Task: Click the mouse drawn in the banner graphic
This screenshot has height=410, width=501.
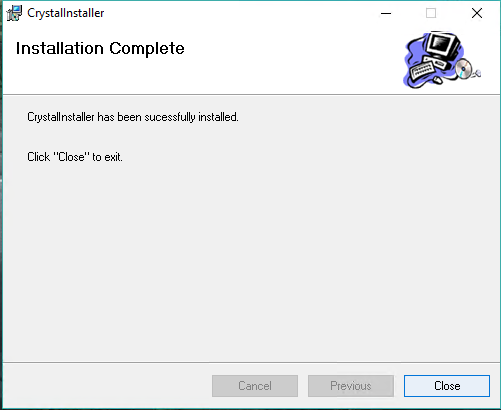Action: click(x=438, y=80)
